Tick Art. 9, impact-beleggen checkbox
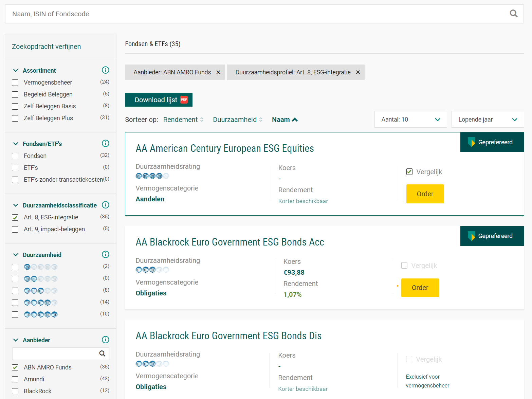The height and width of the screenshot is (399, 532). [15, 229]
